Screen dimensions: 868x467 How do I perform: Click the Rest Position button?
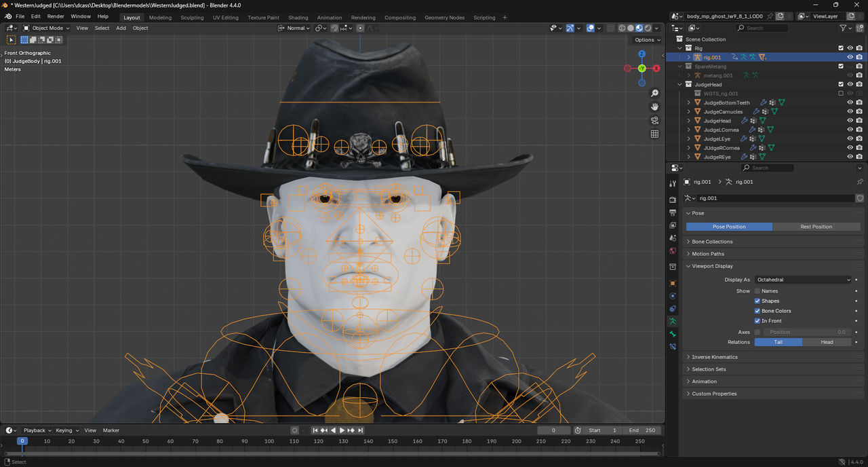[816, 227]
